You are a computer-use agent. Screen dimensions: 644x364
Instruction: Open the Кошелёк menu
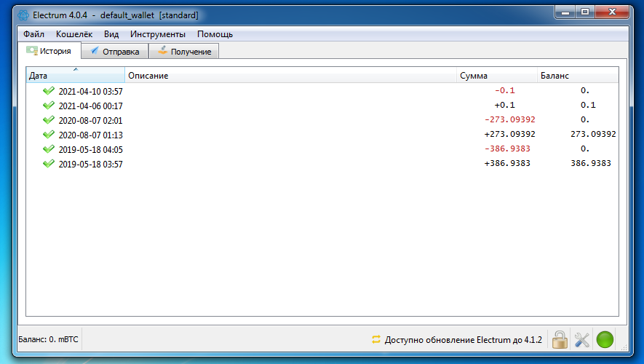click(74, 34)
